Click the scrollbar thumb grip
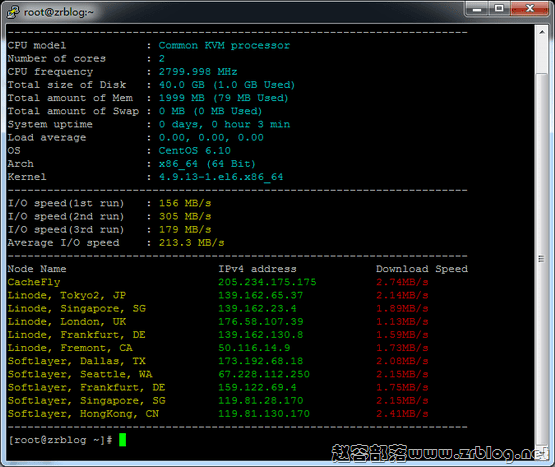555x467 pixels. (541, 259)
